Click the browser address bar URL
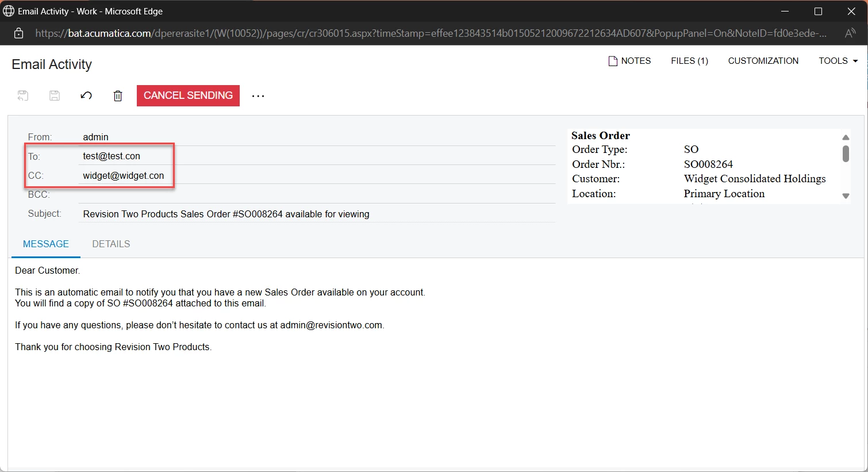 point(431,33)
